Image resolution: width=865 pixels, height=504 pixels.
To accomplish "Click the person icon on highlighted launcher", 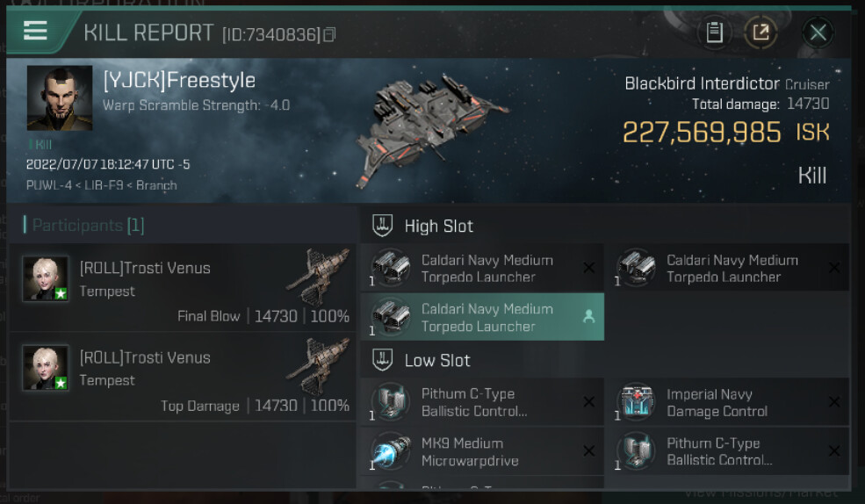I will click(x=588, y=316).
